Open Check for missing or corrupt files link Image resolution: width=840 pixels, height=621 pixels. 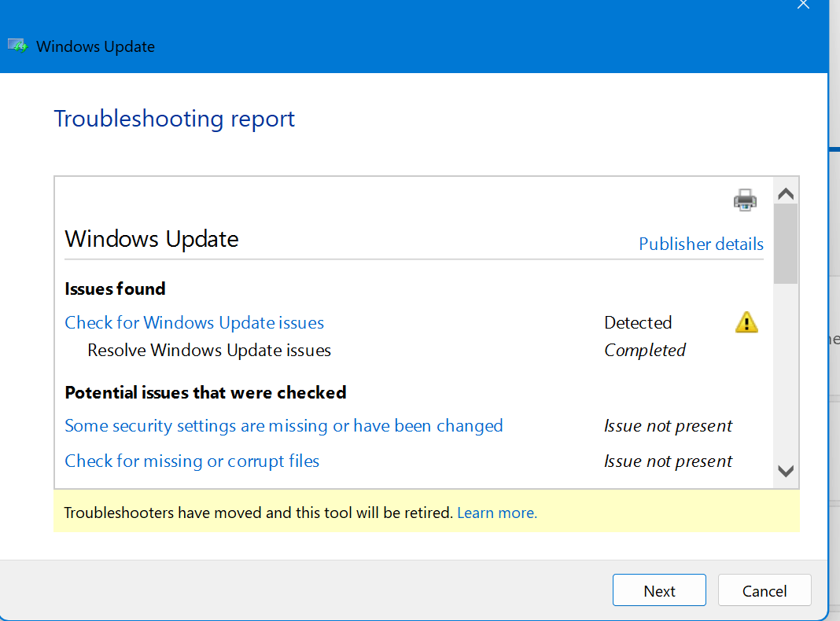pyautogui.click(x=192, y=461)
